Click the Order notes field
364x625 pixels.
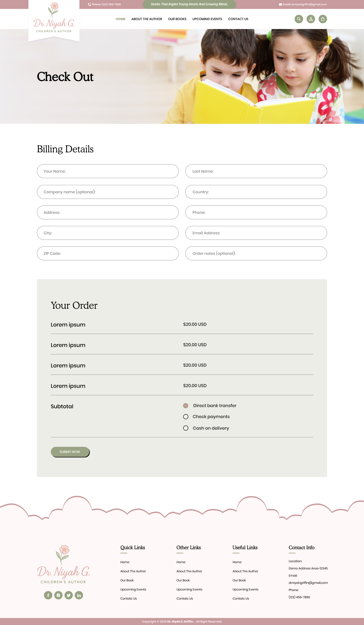(256, 253)
